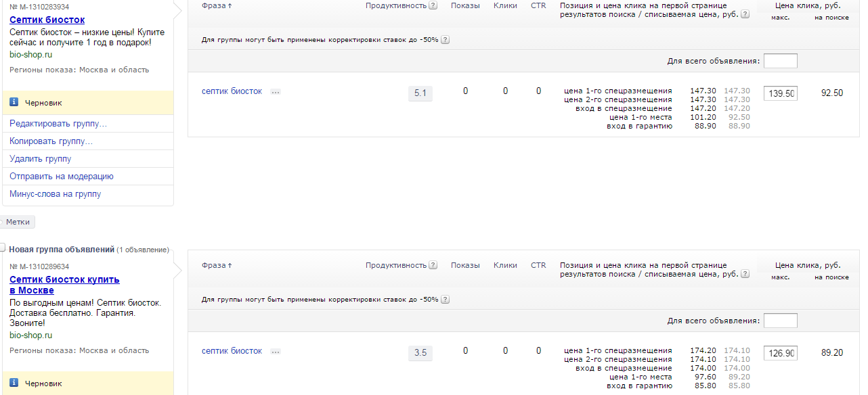Image resolution: width=868 pixels, height=395 pixels.
Task: Sort by Фраза column in top table
Action: (x=217, y=6)
